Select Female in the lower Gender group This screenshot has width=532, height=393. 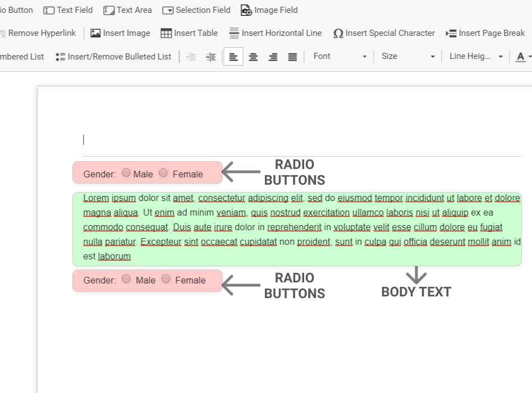click(x=166, y=279)
